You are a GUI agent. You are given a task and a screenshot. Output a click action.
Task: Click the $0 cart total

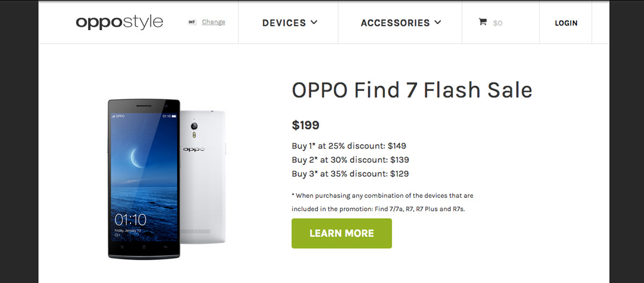[497, 23]
